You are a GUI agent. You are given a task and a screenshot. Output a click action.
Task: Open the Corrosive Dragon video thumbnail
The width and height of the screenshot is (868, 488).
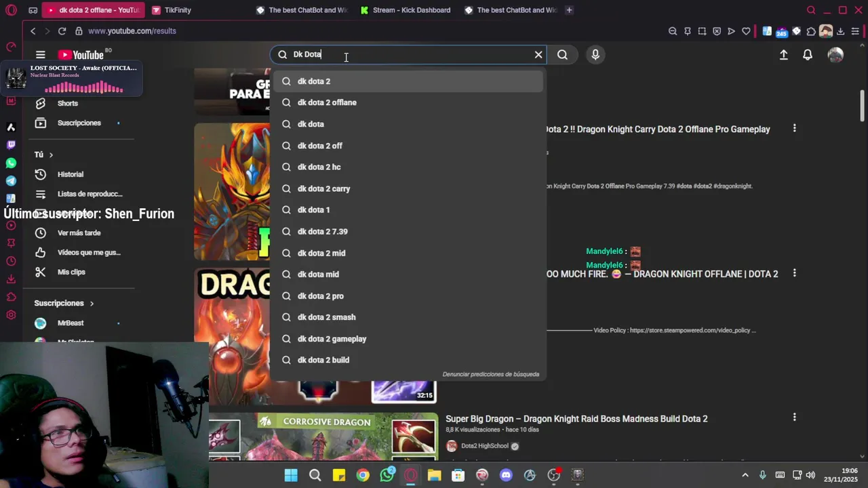pos(323,437)
